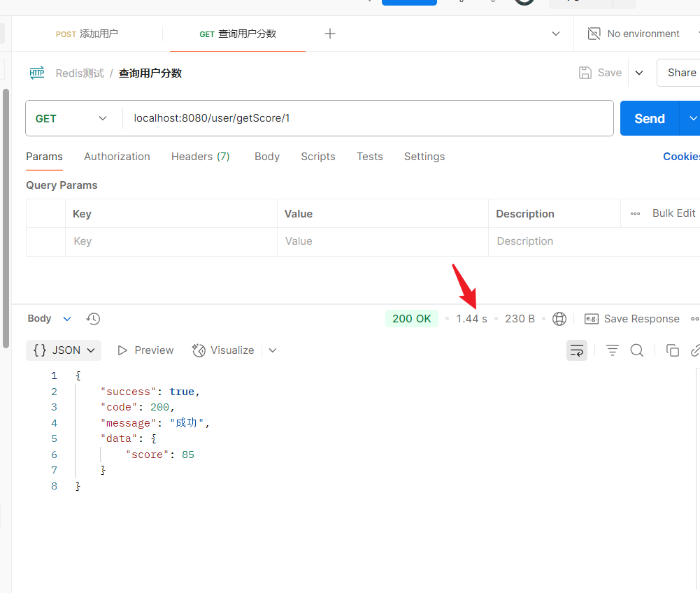Screen dimensions: 700x593
Task: Open the Settings tab
Action: [424, 157]
